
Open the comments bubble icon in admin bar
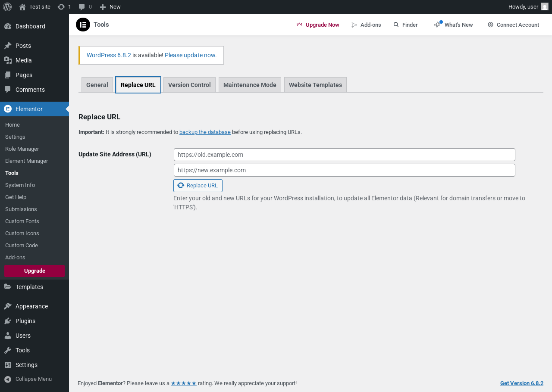82,7
